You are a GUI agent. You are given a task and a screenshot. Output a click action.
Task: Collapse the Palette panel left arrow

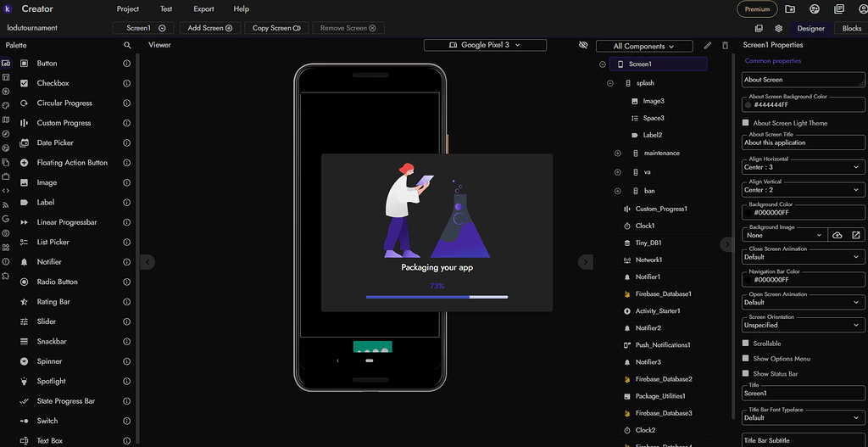pyautogui.click(x=147, y=262)
